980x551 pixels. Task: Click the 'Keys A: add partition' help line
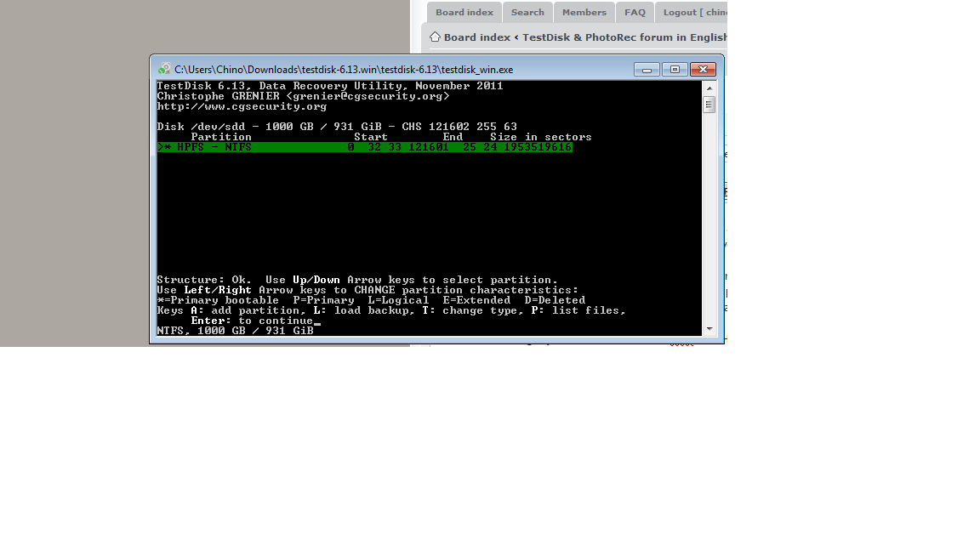[x=391, y=310]
